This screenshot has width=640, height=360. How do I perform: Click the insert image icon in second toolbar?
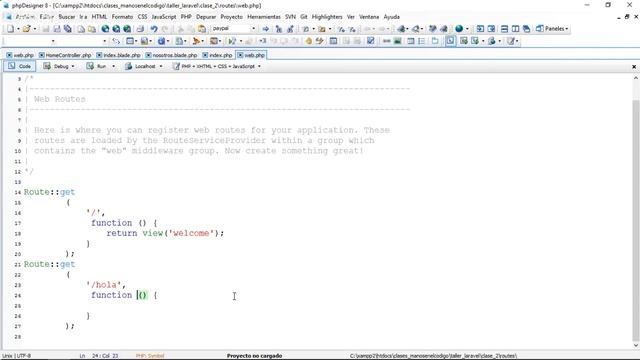tap(397, 41)
